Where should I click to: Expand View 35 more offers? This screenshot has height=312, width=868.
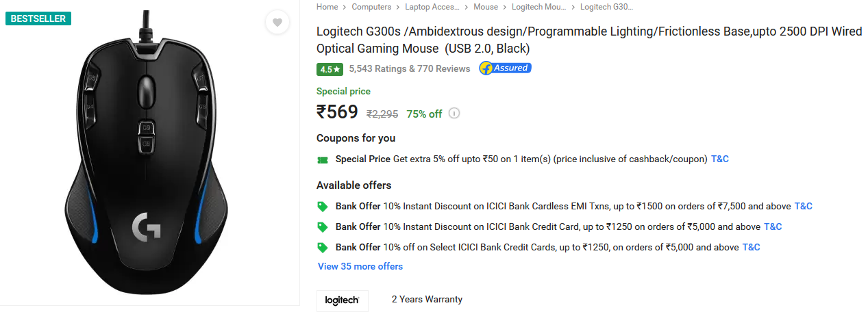click(x=360, y=266)
